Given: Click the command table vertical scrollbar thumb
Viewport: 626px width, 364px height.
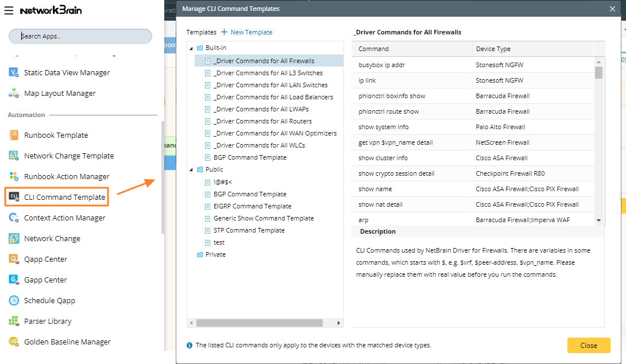Looking at the screenshot, I should pyautogui.click(x=598, y=72).
